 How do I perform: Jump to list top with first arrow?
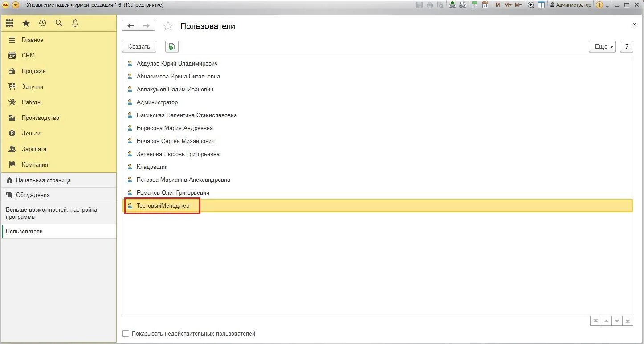tap(595, 321)
